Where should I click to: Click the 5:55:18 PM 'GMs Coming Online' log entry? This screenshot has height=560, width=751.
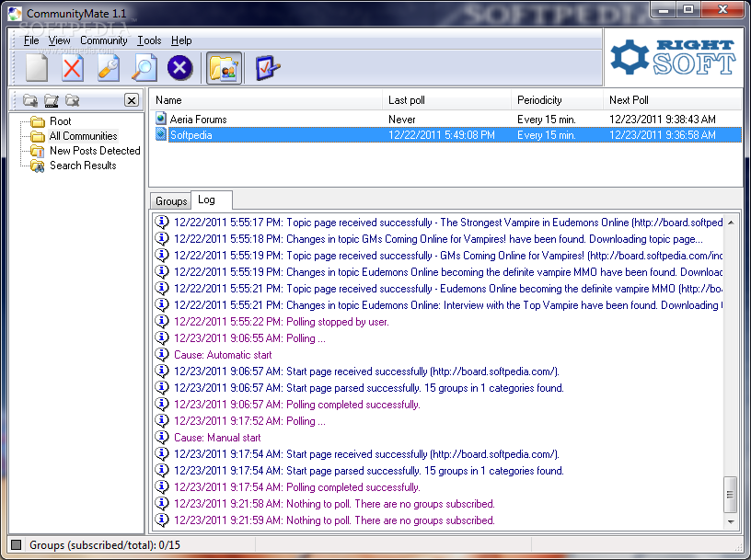click(x=438, y=239)
